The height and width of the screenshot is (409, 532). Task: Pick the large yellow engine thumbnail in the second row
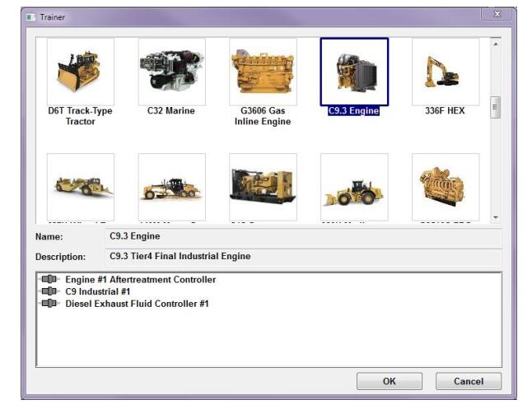446,187
